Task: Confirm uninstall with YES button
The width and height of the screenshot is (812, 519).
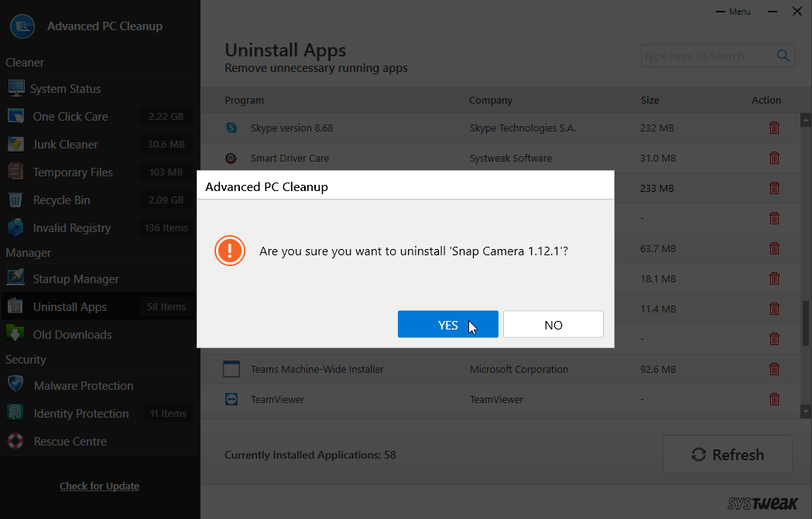Action: [447, 325]
